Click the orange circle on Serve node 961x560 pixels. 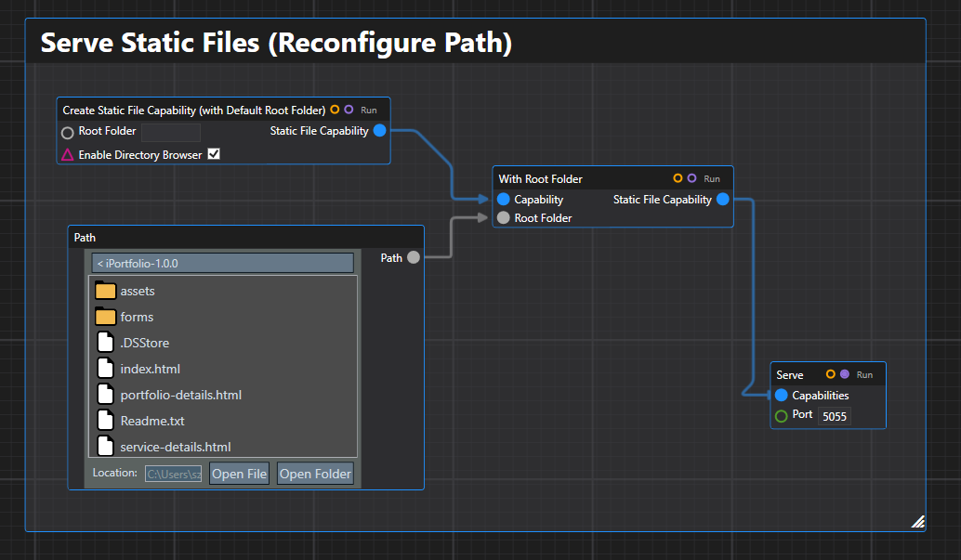(831, 373)
